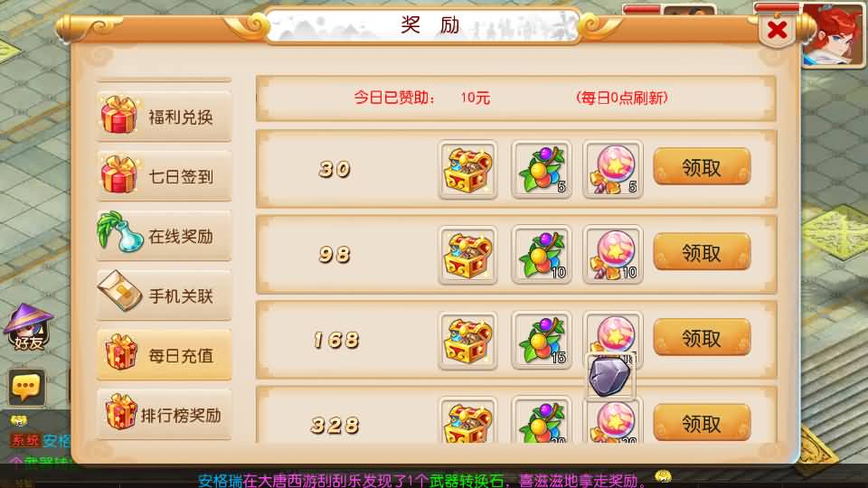
Task: Click the treasure chest in the 168 row
Action: [x=467, y=341]
